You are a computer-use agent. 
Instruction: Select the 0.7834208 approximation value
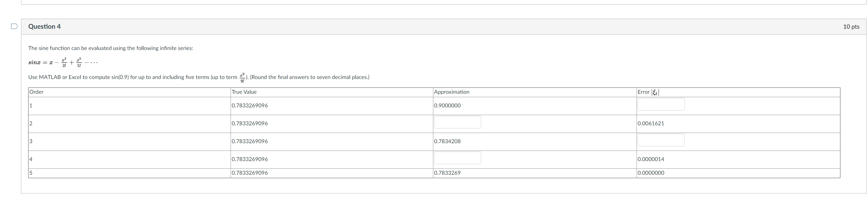447,141
